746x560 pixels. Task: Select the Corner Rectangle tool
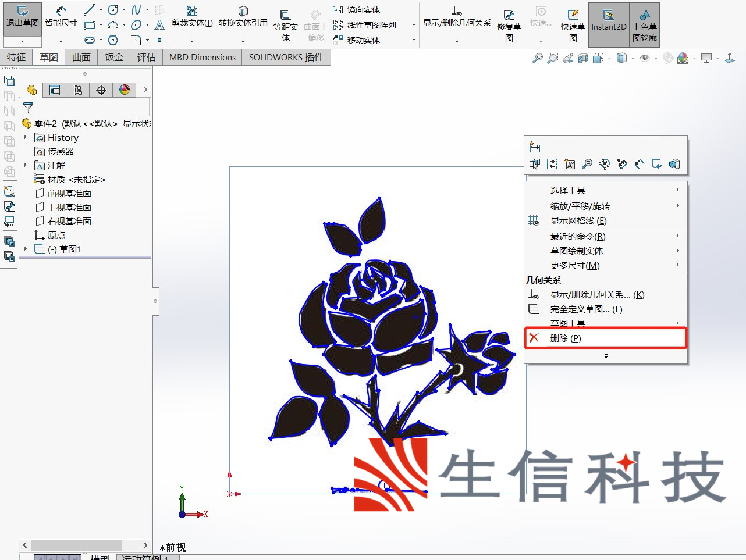pyautogui.click(x=90, y=25)
